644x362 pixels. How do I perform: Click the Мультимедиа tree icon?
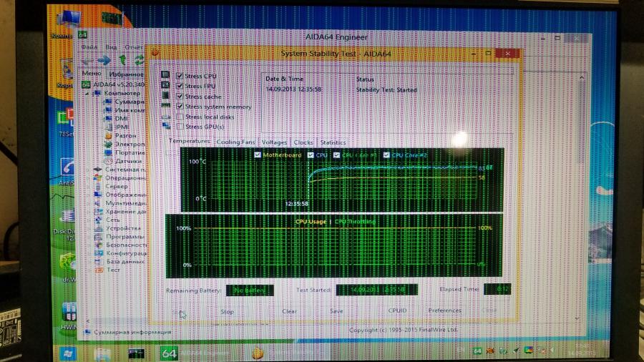98,202
